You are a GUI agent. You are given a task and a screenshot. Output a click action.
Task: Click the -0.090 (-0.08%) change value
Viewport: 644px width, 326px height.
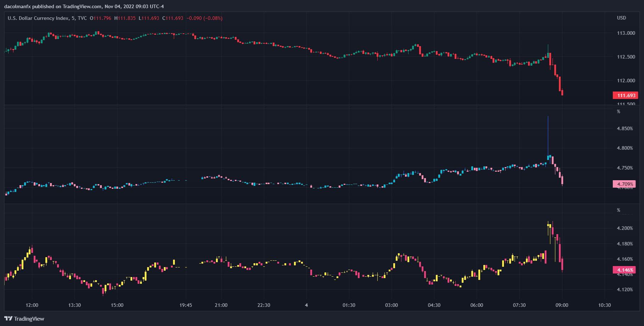click(x=205, y=18)
